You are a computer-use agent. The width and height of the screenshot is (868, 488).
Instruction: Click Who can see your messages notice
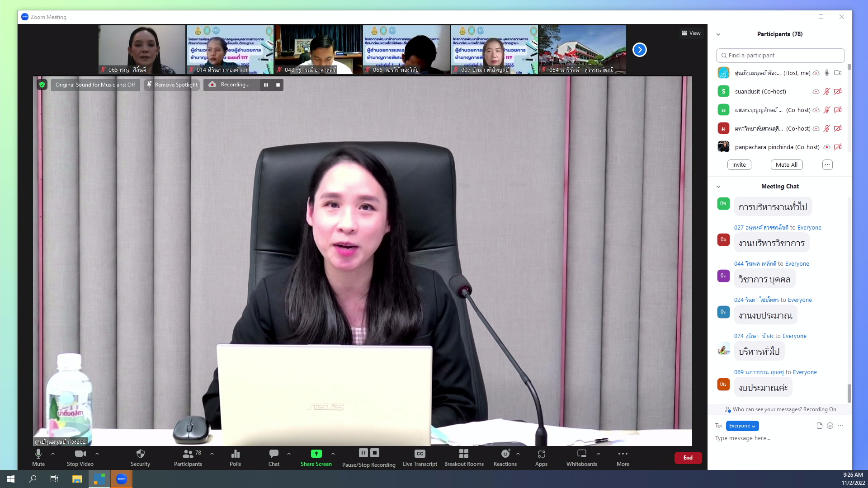[x=780, y=409]
